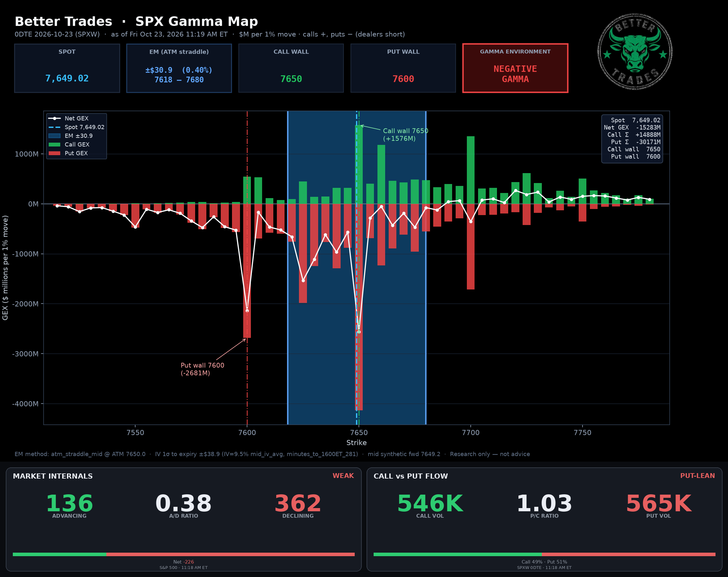Click the Better Trades bull logo

pos(635,52)
